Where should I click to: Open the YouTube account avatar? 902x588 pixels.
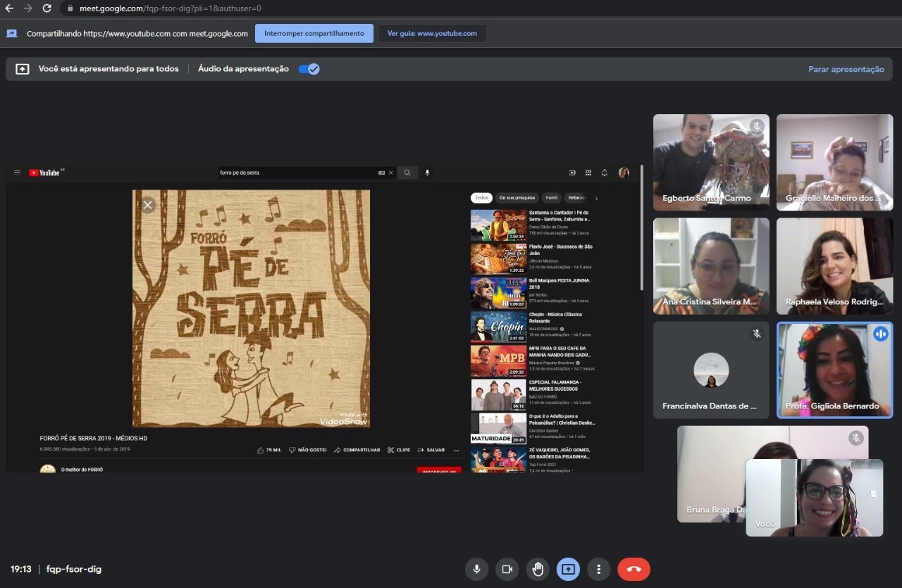tap(624, 173)
